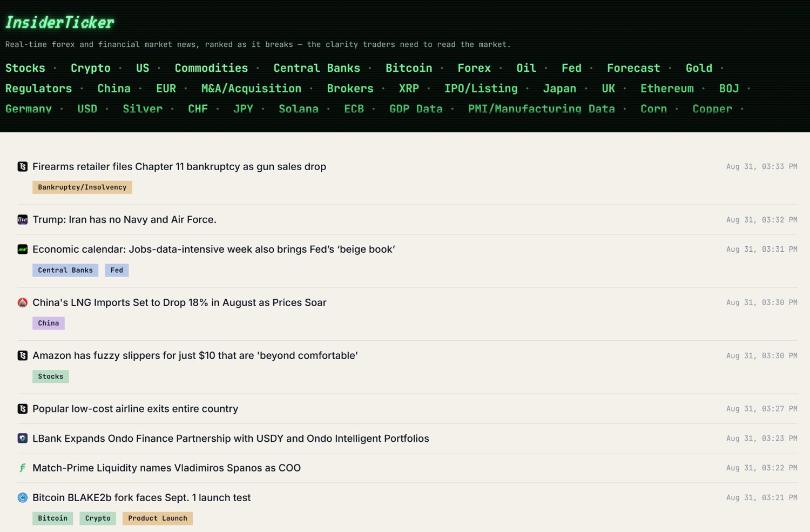The image size is (810, 532).
Task: Click the Bitcoin tag under BLAKE2b headline
Action: (x=53, y=518)
